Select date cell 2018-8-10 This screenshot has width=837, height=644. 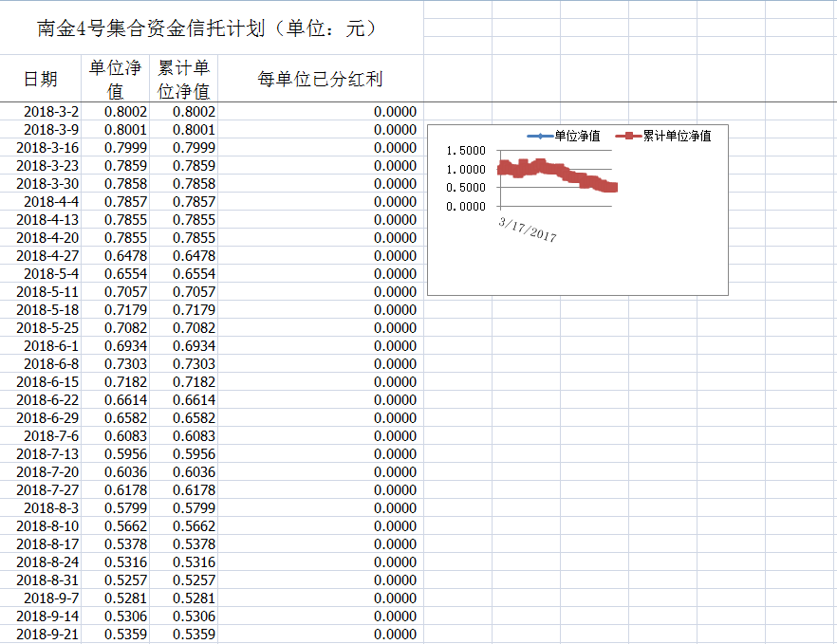tap(41, 526)
